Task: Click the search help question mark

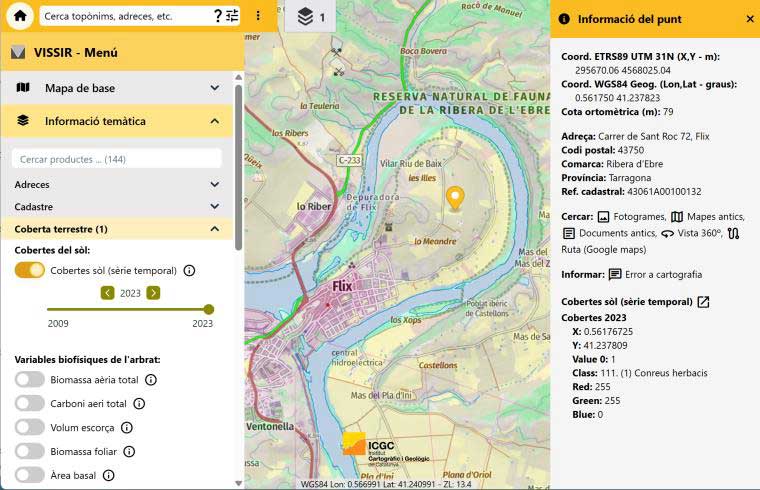Action: click(x=218, y=16)
